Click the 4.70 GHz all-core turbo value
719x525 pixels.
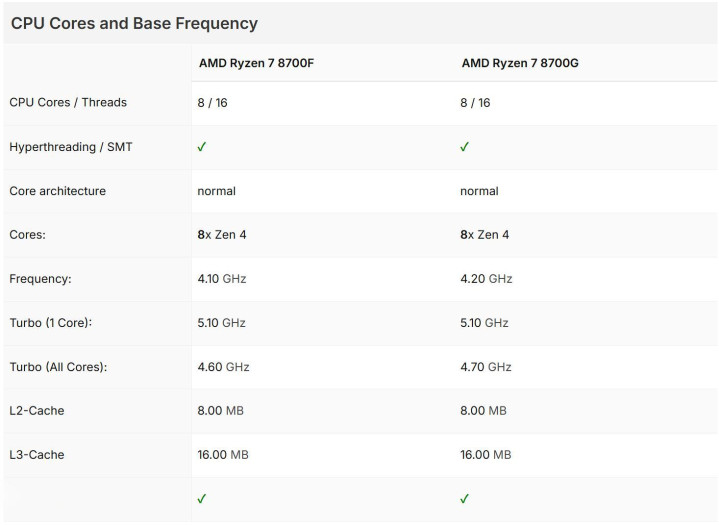click(485, 367)
